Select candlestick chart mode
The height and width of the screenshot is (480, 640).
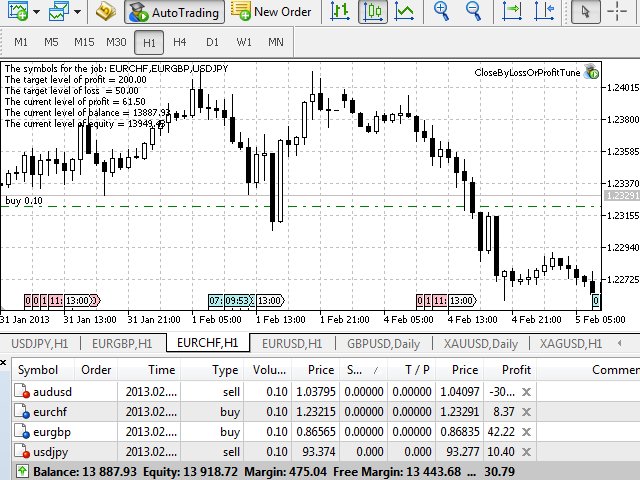pos(372,12)
